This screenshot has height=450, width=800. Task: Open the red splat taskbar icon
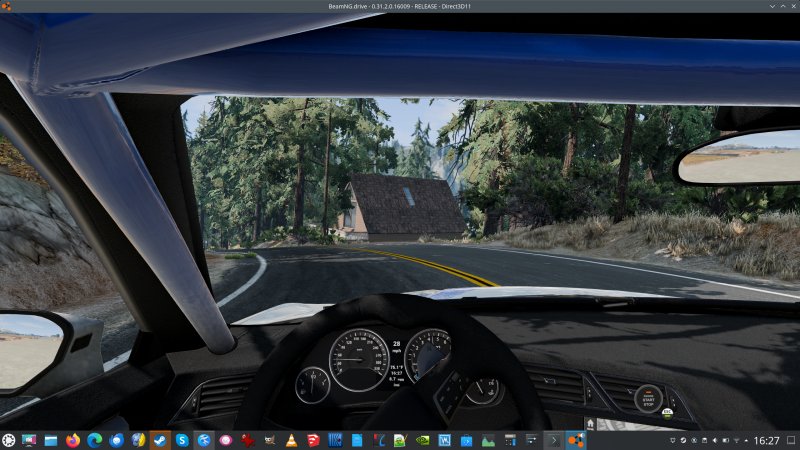[x=247, y=440]
